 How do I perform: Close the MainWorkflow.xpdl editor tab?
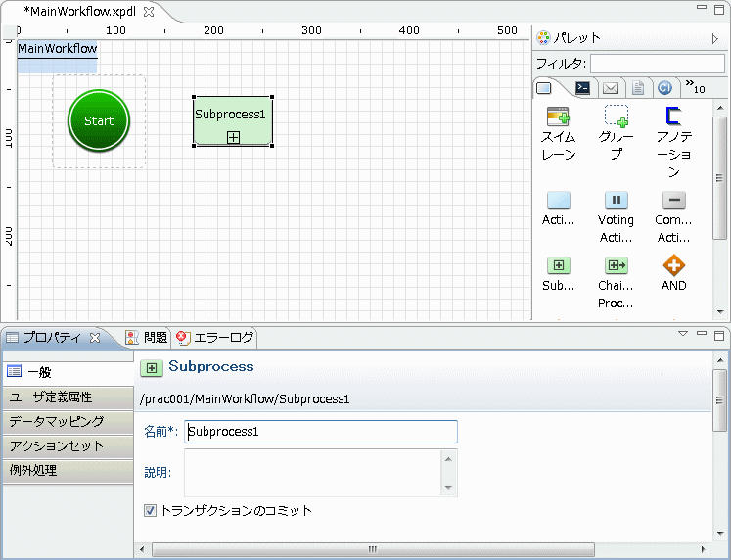[149, 12]
